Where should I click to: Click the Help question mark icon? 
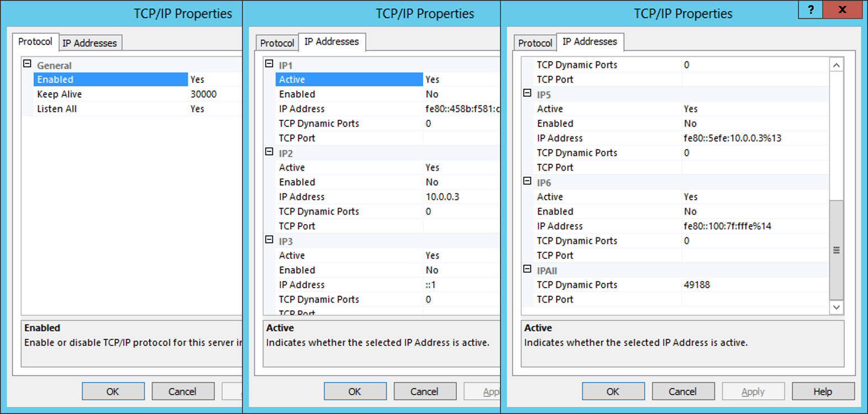tap(810, 10)
